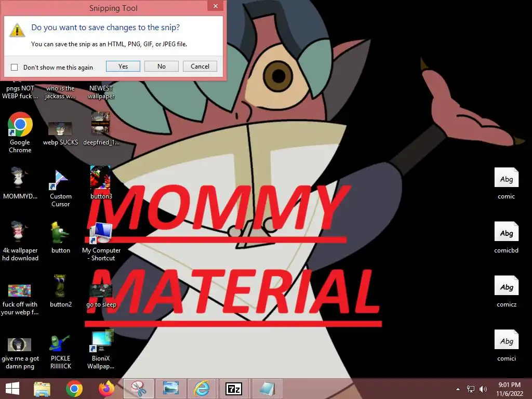Viewport: 532px width, 399px height.
Task: Select the PICKLE RIIIIIICK icon
Action: [60, 352]
